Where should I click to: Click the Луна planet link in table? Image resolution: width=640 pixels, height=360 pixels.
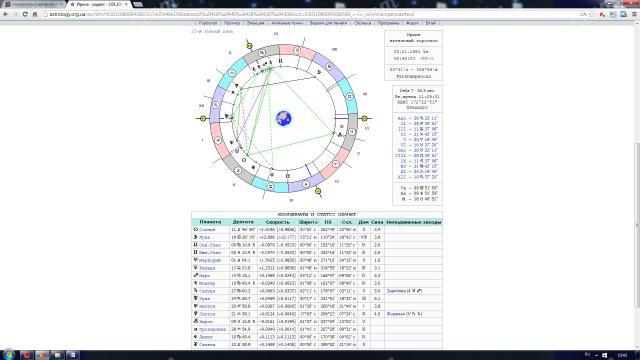point(204,238)
